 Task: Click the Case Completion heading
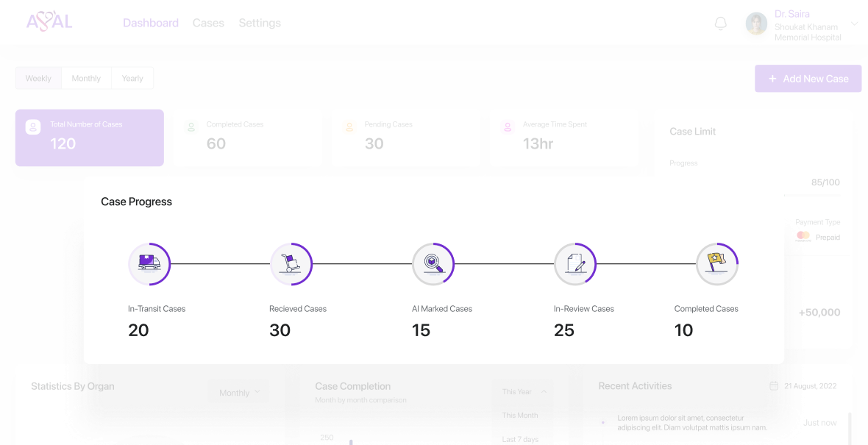click(x=352, y=386)
